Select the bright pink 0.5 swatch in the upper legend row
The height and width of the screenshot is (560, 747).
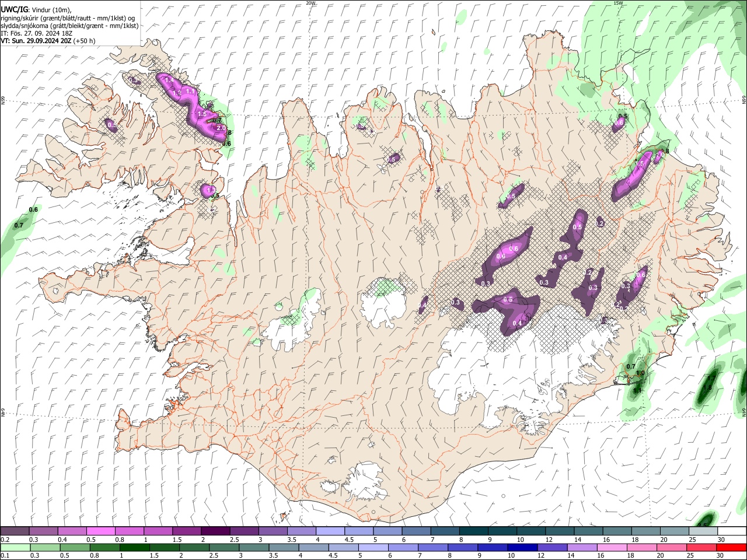click(x=100, y=531)
